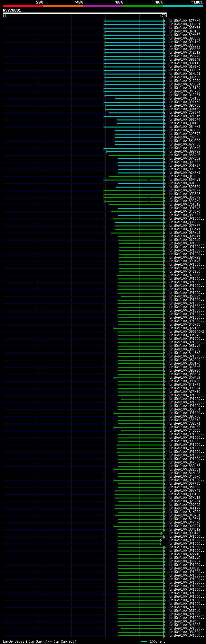Click hit UniRef100_Q84MN8
The image size is (206, 644).
pos(185,127)
